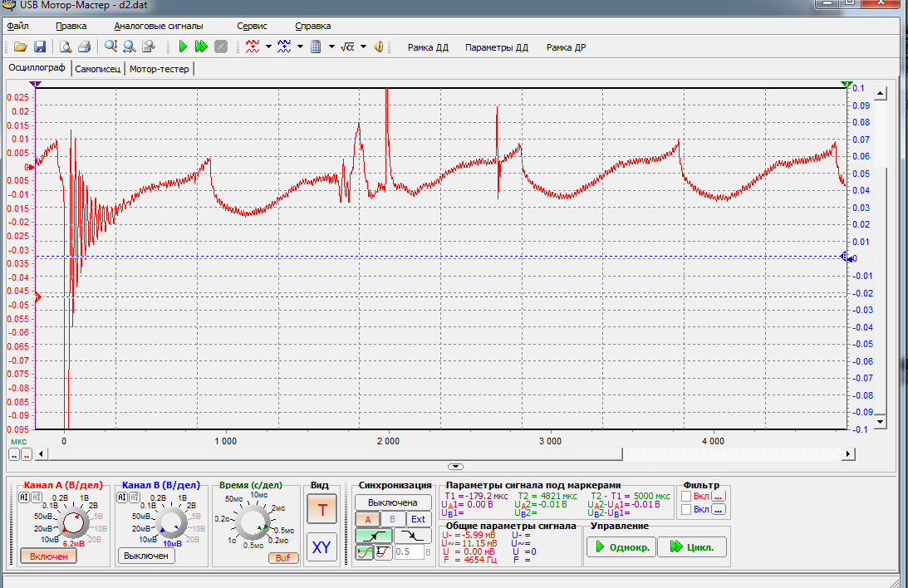Collapse the bottom panel with the oval arrow
Image resolution: width=908 pixels, height=588 pixels.
click(455, 467)
